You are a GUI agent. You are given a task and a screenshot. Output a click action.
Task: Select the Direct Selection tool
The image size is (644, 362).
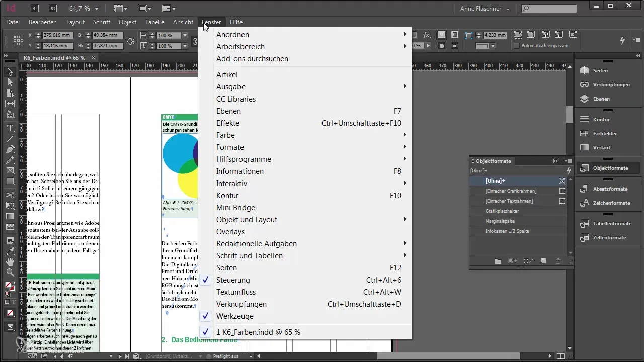pyautogui.click(x=10, y=82)
